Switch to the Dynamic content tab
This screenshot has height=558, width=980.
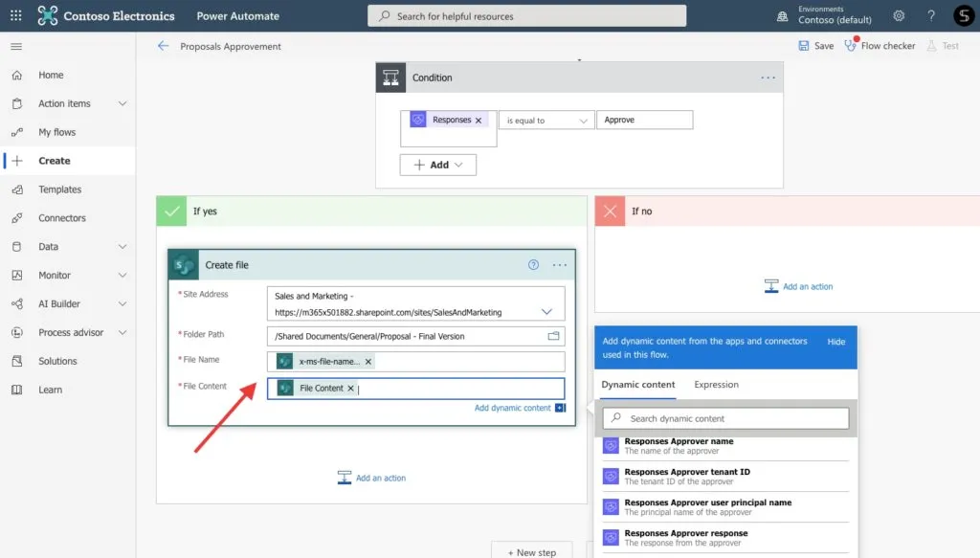[638, 385]
